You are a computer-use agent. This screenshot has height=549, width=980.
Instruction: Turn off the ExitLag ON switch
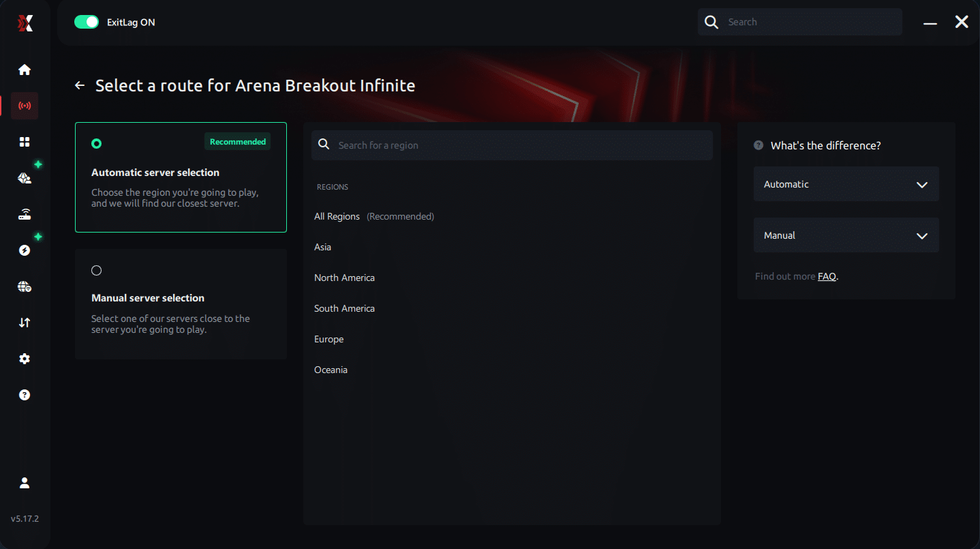(87, 22)
